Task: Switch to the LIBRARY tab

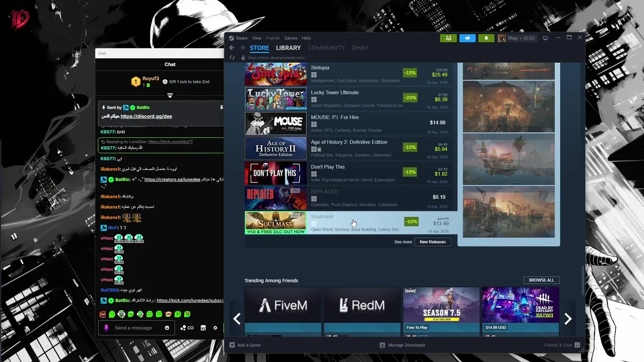Action: click(x=288, y=48)
